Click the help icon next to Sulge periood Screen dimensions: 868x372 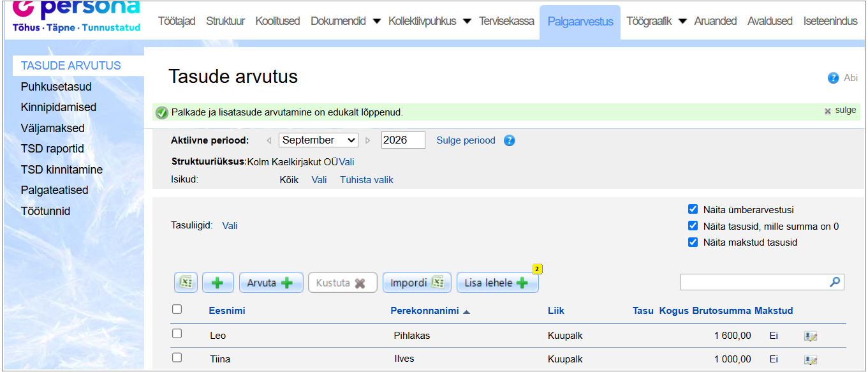pos(509,140)
